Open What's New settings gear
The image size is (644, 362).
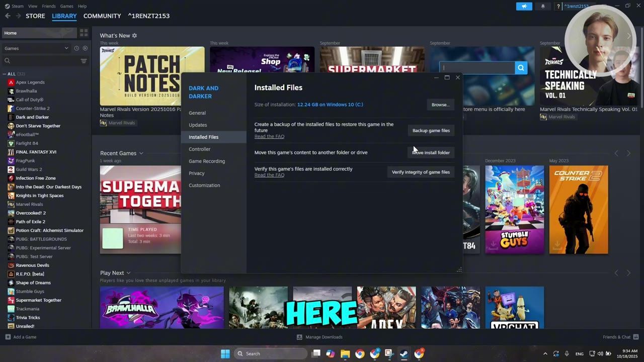click(x=134, y=36)
